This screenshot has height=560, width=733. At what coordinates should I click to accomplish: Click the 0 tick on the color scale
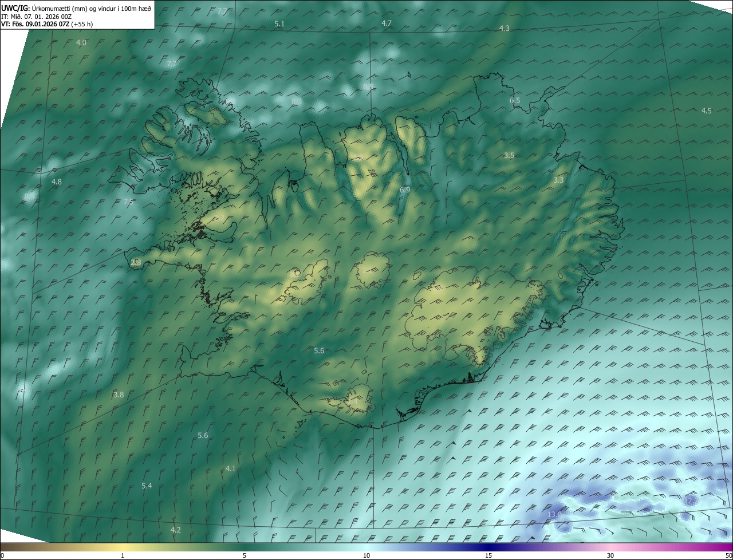[2, 555]
